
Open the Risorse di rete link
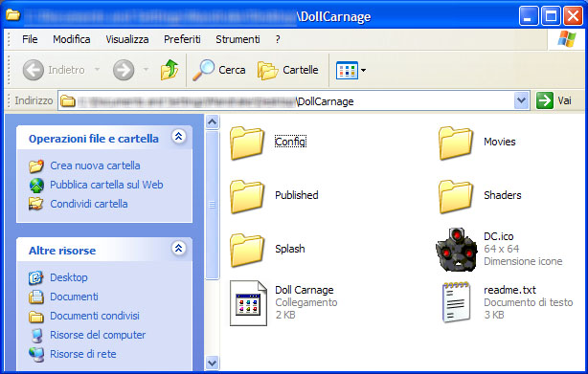(83, 354)
